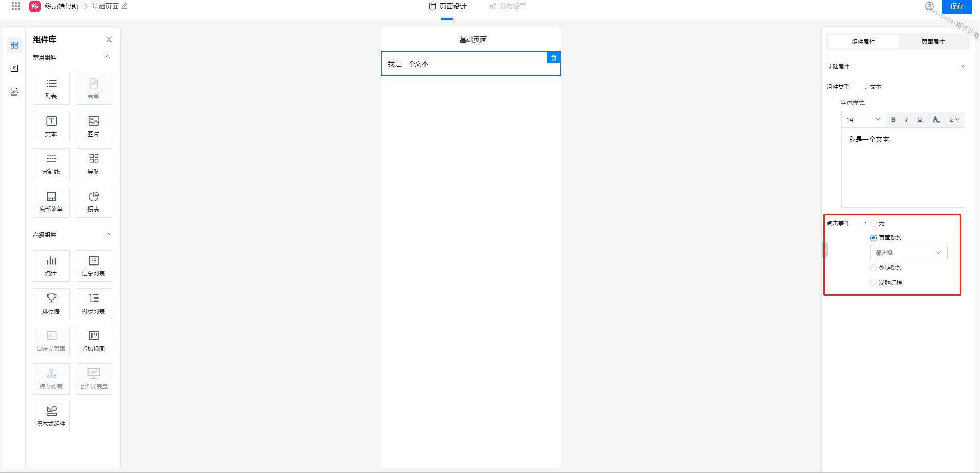The image size is (980, 474).
Task: Pick the 报表 report component
Action: point(94,202)
